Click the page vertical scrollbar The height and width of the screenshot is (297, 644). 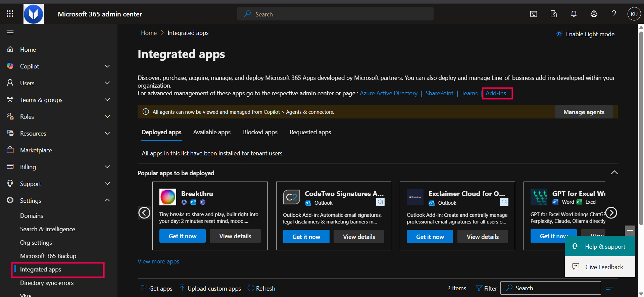[x=641, y=128]
